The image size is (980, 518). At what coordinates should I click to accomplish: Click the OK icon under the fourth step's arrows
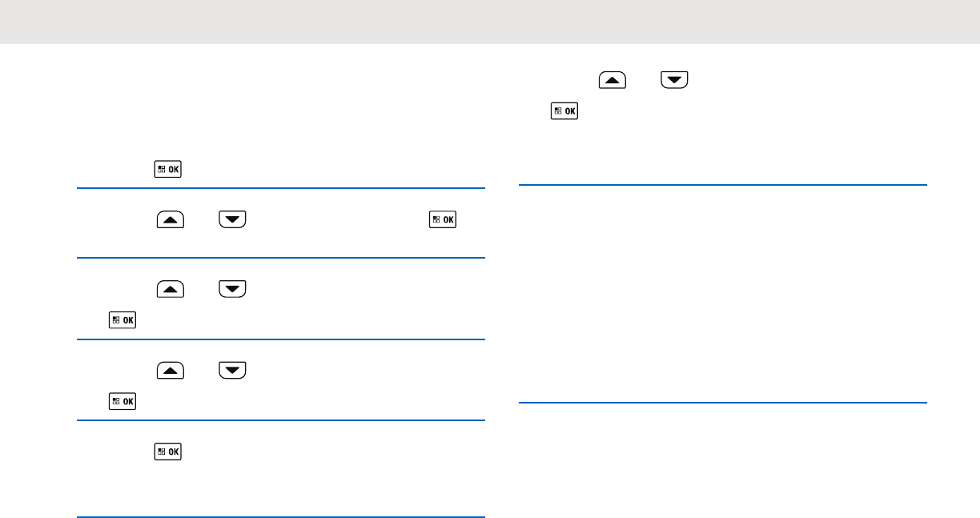point(123,400)
